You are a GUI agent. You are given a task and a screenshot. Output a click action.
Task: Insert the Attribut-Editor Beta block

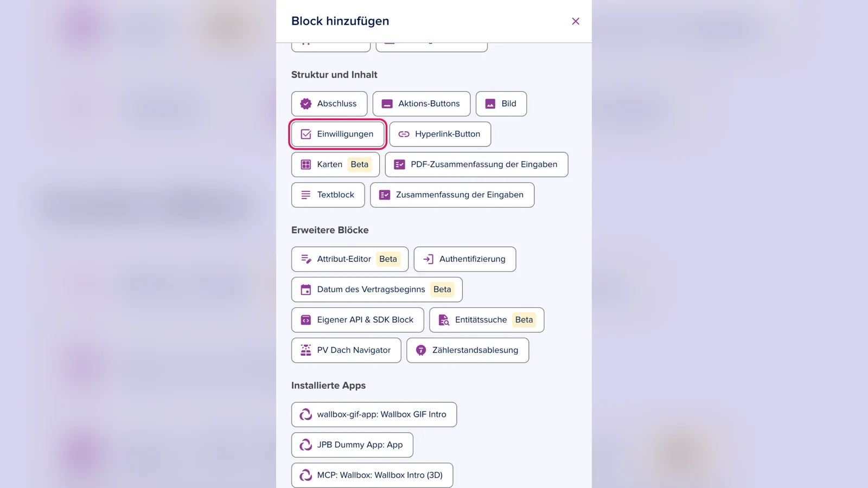point(350,259)
